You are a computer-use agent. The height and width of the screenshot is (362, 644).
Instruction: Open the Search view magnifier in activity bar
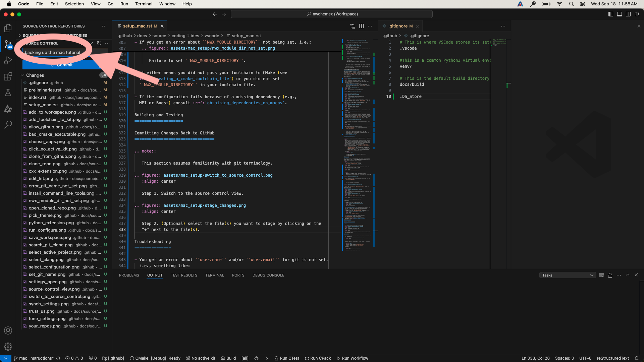tap(8, 125)
